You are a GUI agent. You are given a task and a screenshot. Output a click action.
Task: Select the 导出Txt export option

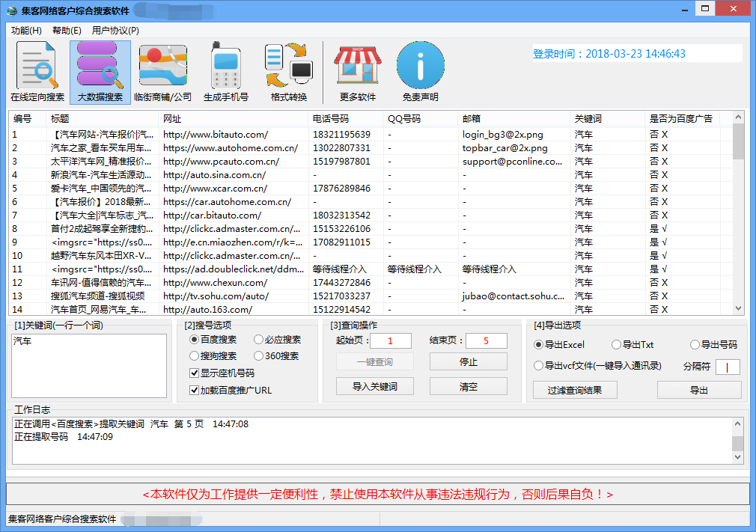[x=632, y=344]
